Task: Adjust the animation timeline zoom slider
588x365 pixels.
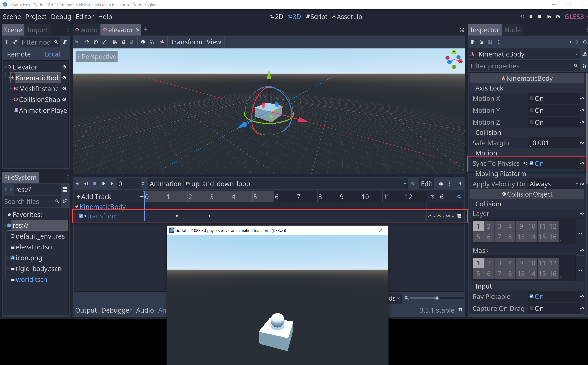Action: click(437, 298)
